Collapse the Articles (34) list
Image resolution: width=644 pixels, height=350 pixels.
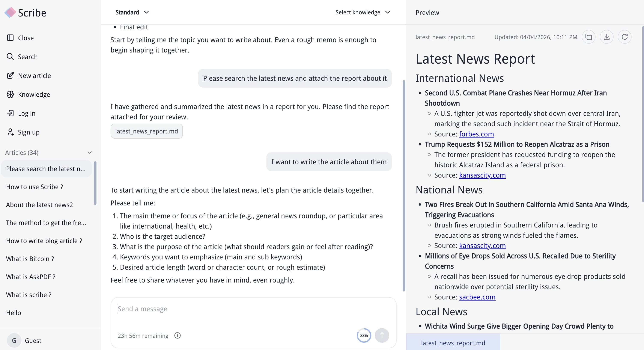(x=89, y=153)
